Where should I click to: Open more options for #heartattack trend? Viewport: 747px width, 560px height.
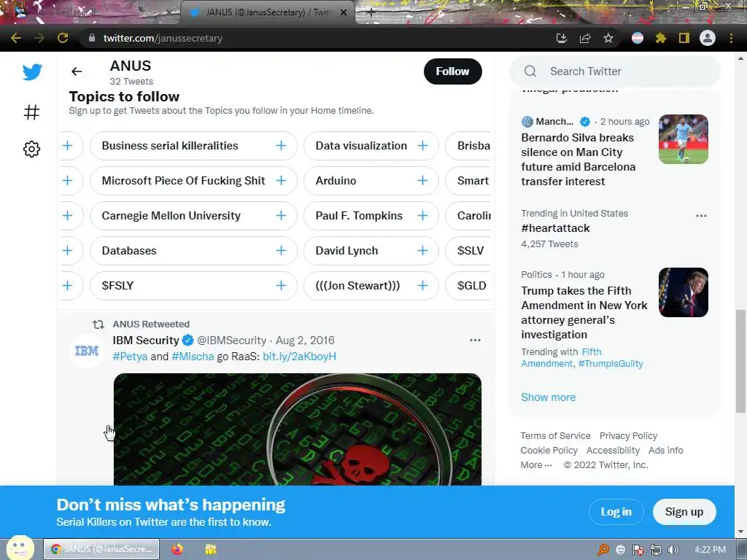[x=701, y=216]
